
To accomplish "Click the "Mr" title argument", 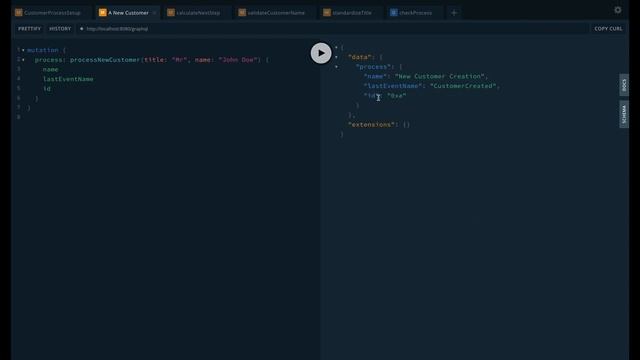I will 179,60.
